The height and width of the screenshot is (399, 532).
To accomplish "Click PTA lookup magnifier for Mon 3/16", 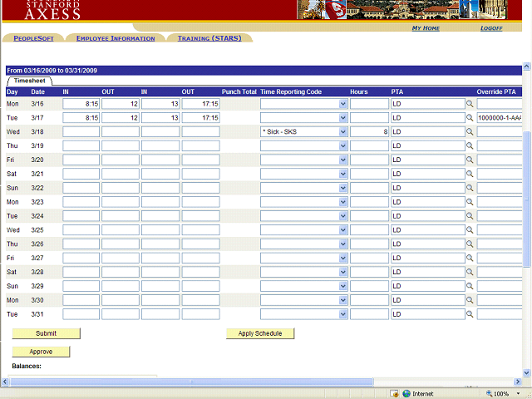I will pos(470,104).
